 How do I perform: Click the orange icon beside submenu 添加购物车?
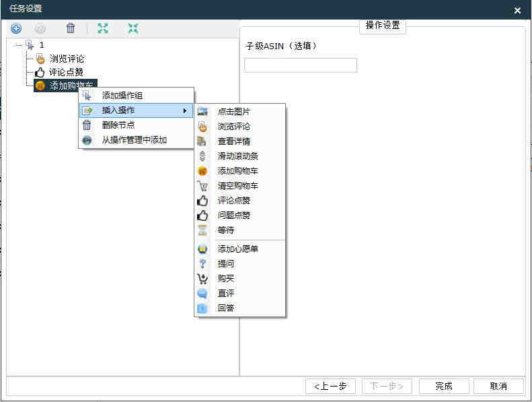[x=202, y=171]
